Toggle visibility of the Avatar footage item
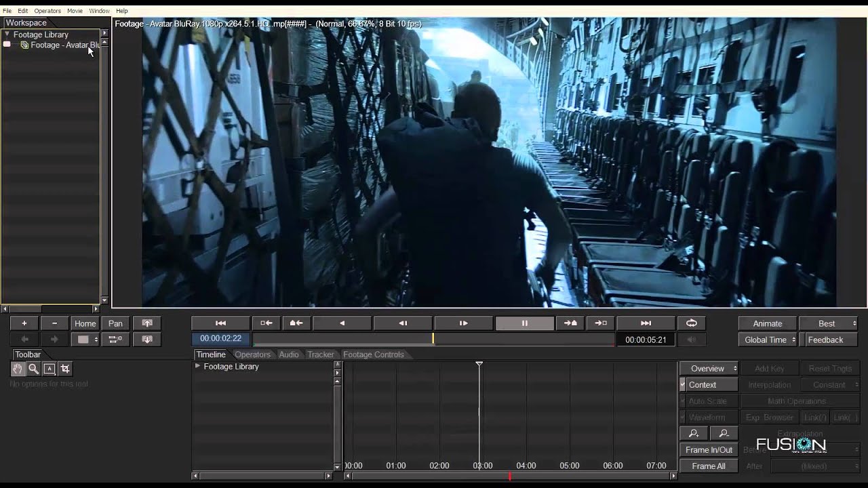Image resolution: width=868 pixels, height=488 pixels. pyautogui.click(x=7, y=45)
